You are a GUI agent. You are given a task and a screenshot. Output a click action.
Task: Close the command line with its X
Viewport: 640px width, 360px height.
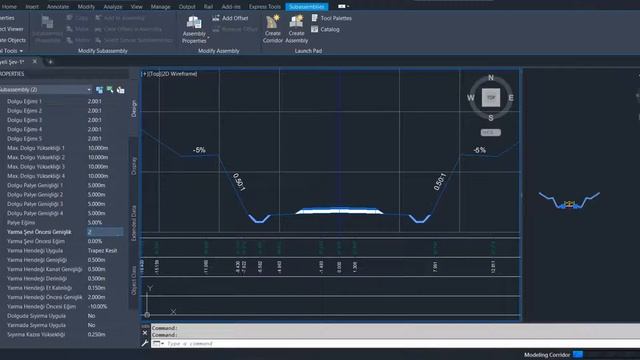[x=145, y=333]
